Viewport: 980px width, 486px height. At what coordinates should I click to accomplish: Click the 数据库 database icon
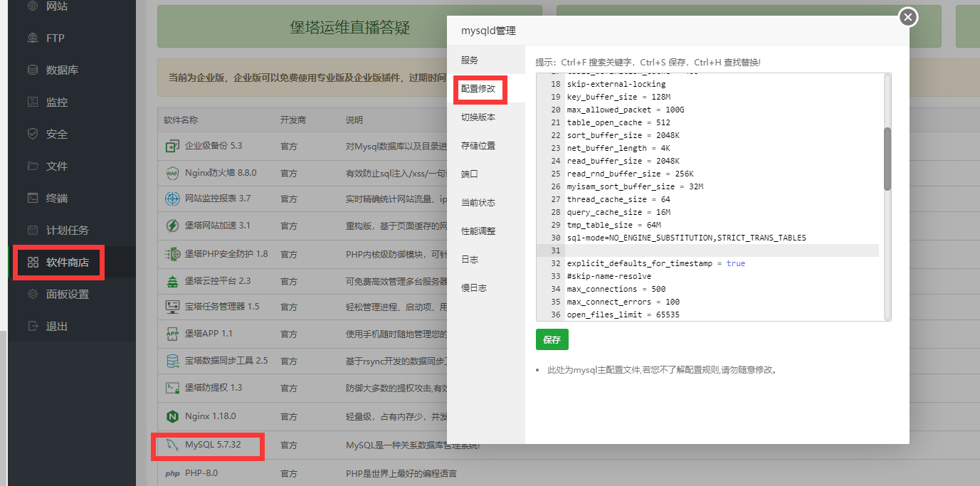point(32,70)
